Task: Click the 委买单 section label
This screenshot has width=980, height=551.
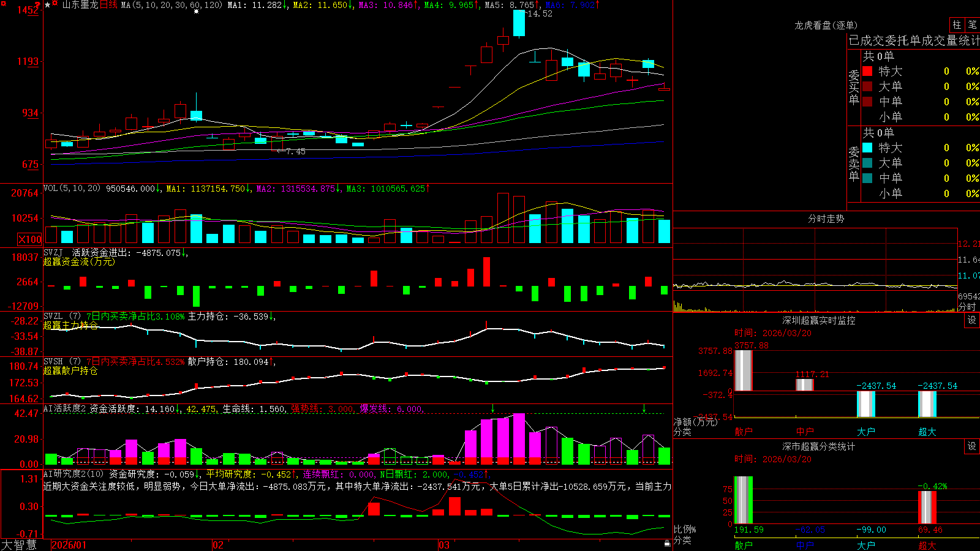Action: [x=854, y=88]
